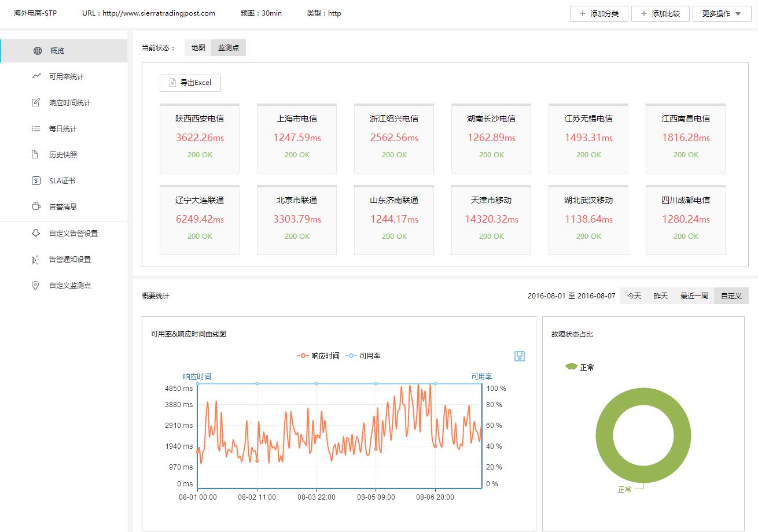Open the 更多操作 dropdown menu
The image size is (758, 532).
[722, 13]
